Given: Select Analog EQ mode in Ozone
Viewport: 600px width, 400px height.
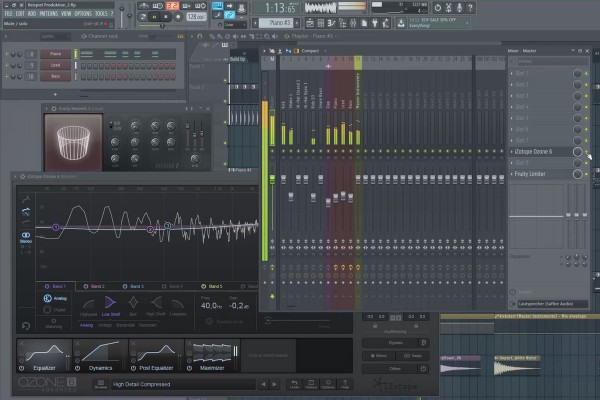Looking at the screenshot, I should (55, 298).
